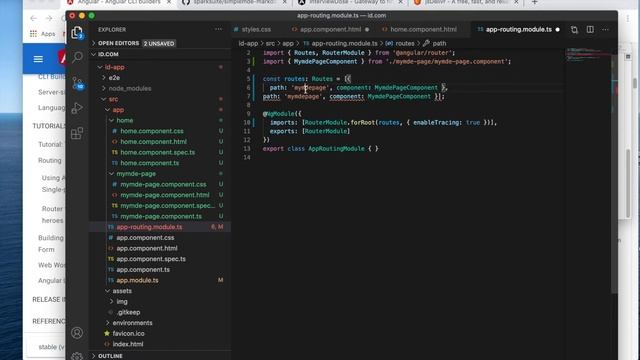The image size is (640, 360).
Task: Expand the node_modules folder
Action: (130, 88)
